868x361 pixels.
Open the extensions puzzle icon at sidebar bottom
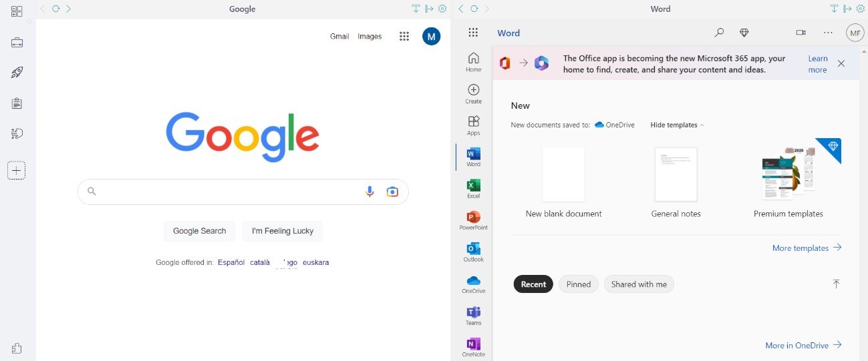[x=17, y=348]
